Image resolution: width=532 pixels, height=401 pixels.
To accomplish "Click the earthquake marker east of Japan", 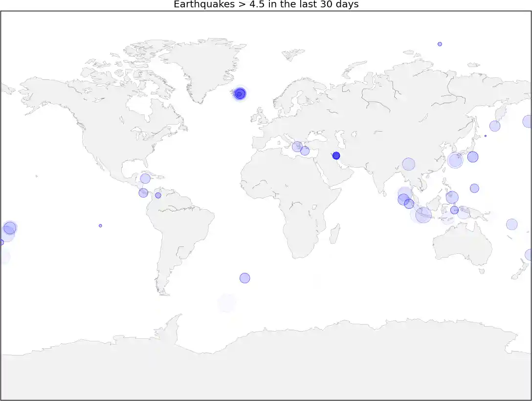I will coord(473,157).
